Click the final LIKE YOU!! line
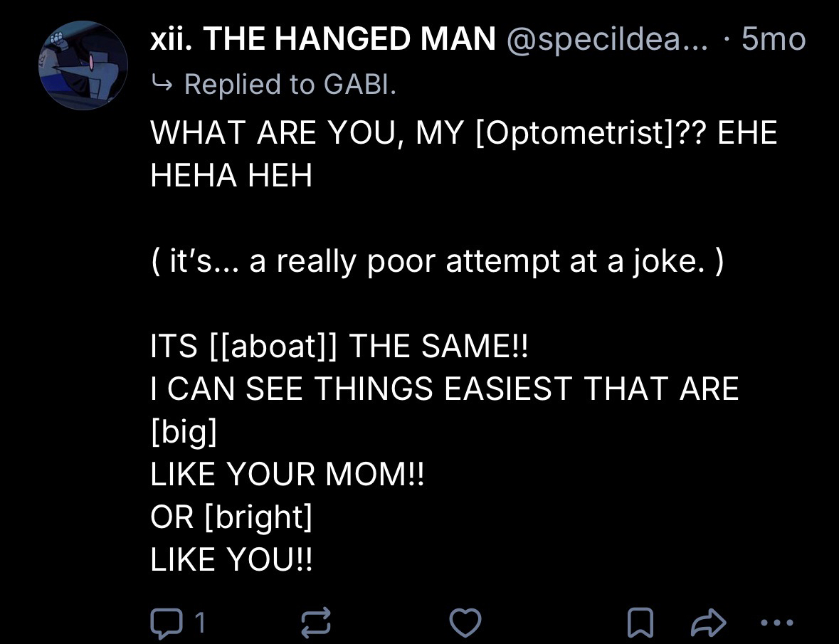839x644 pixels. (x=231, y=560)
